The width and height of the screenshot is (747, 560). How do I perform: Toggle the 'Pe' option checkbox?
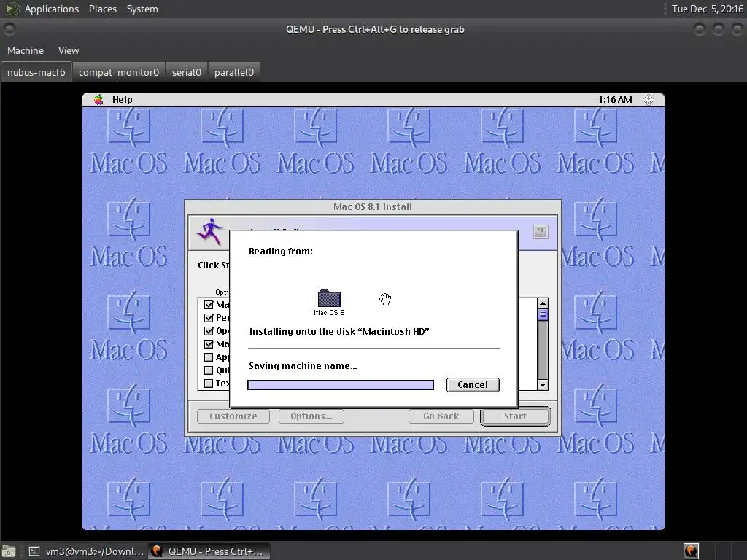pyautogui.click(x=209, y=318)
